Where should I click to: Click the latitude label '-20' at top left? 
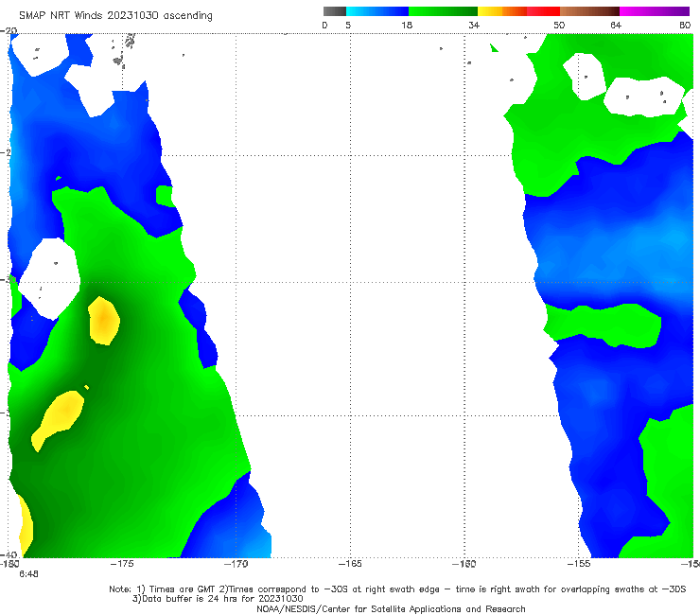click(x=9, y=31)
